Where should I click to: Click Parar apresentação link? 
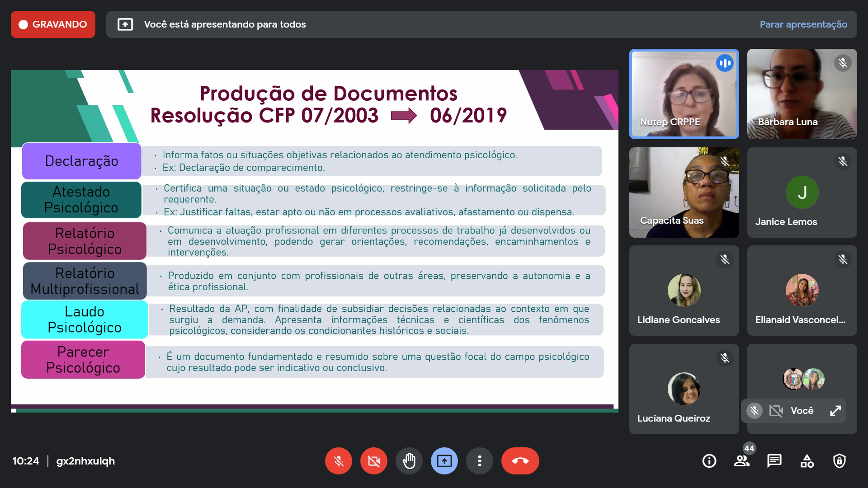click(x=803, y=24)
